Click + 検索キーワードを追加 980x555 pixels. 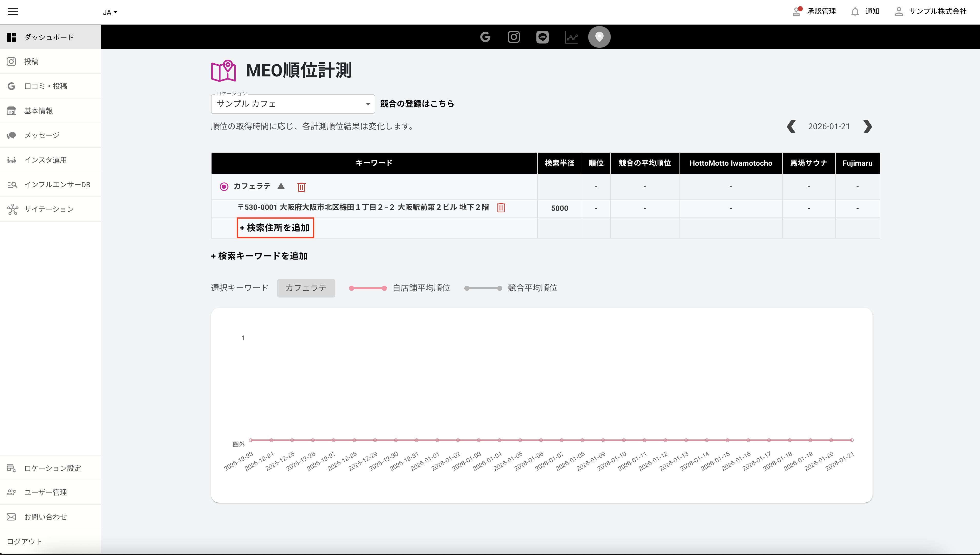[x=259, y=256]
